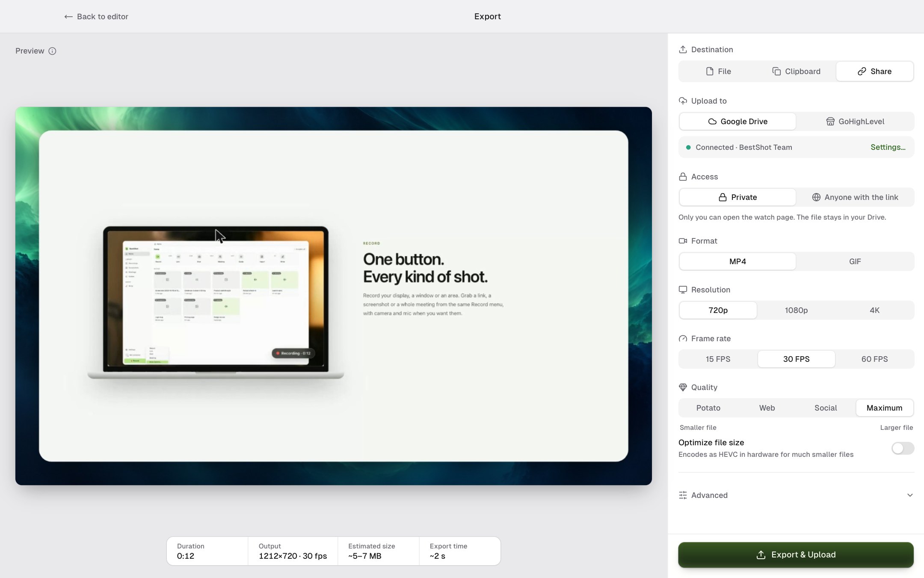924x578 pixels.
Task: Select Potato quality
Action: point(708,408)
